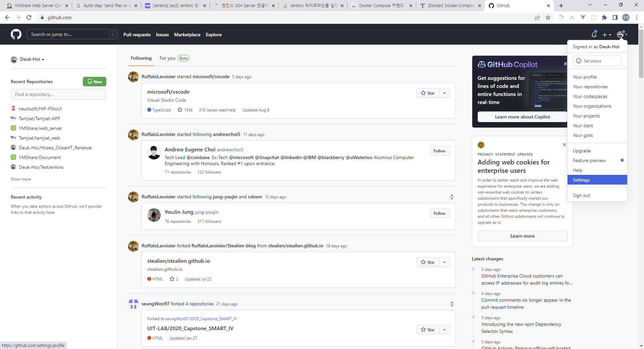Star the microsoft/vscode repository
This screenshot has height=349, width=644.
click(428, 93)
